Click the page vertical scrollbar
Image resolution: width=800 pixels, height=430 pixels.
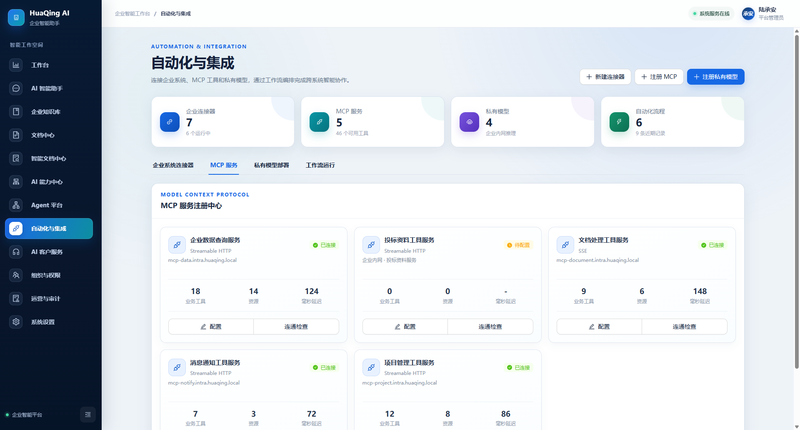point(796,199)
